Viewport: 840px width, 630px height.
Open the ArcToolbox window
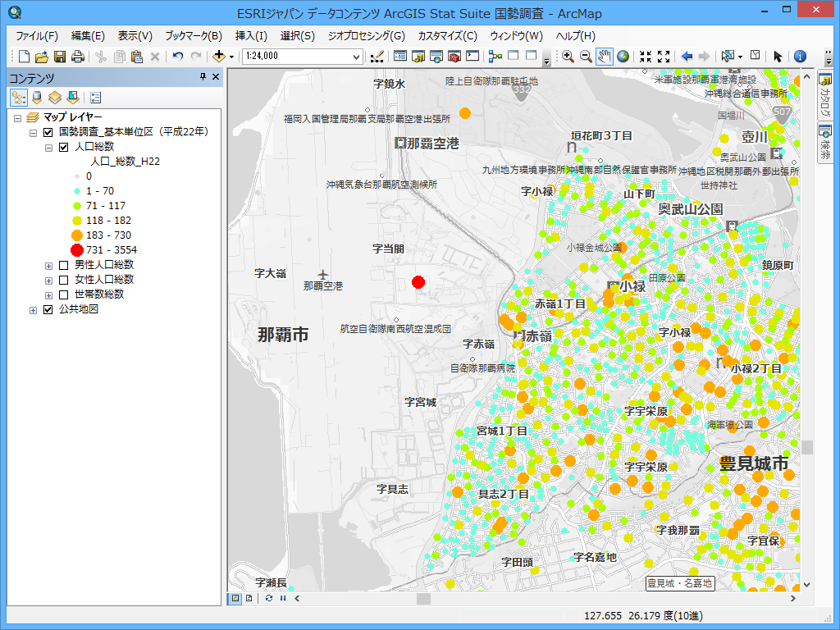(454, 57)
